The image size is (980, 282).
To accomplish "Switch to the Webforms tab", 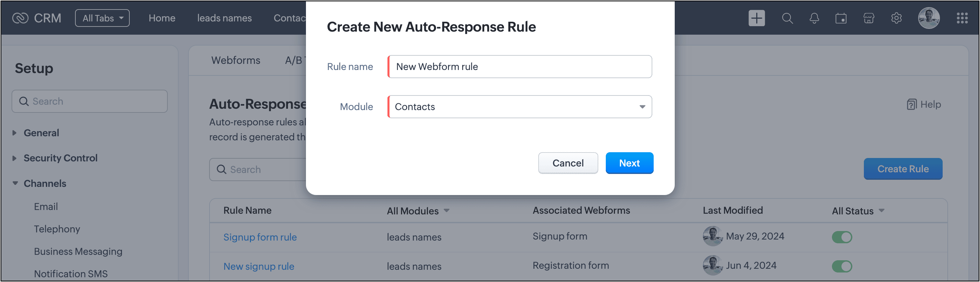I will pos(235,60).
